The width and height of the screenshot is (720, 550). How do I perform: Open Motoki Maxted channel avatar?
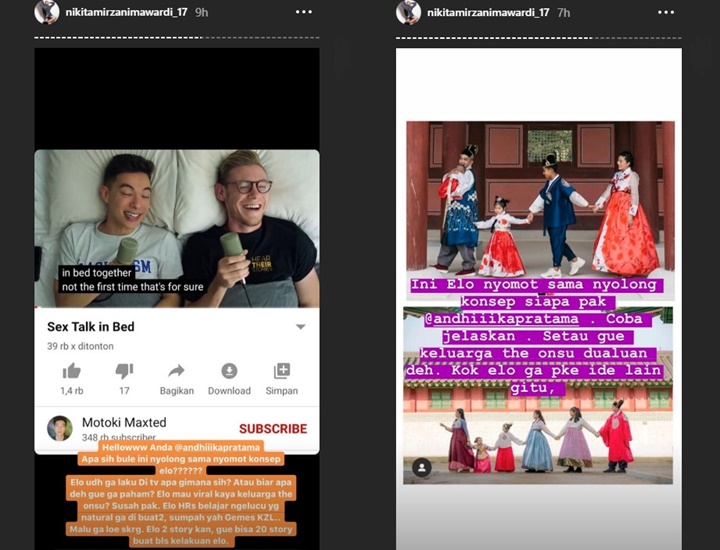(x=60, y=428)
